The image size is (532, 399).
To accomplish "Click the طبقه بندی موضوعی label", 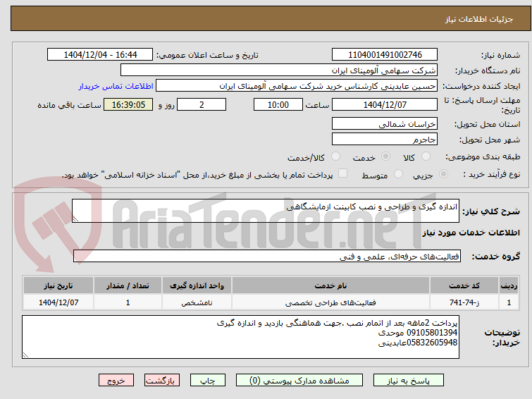I will click(x=483, y=157).
